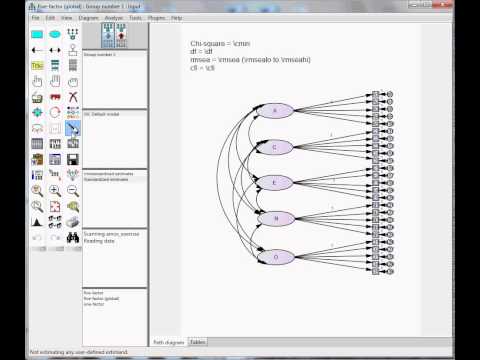Click the save path diagram floppy icon
480x360 pixels.
pos(73,160)
